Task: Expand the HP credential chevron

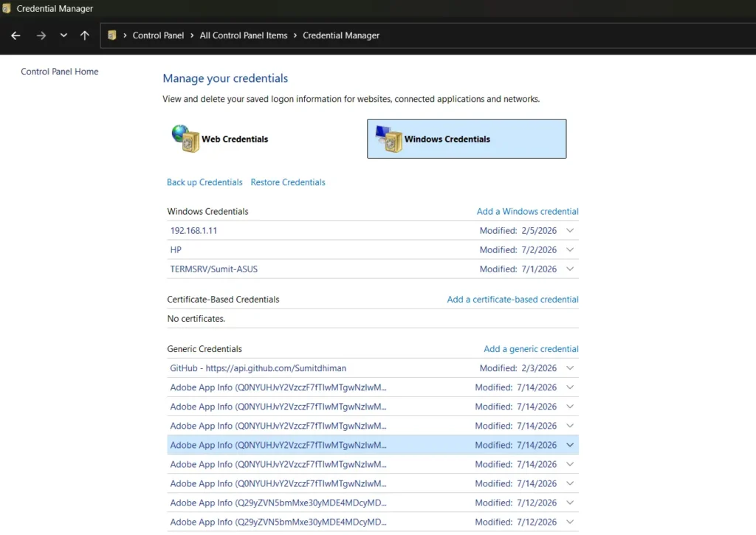Action: (x=570, y=249)
